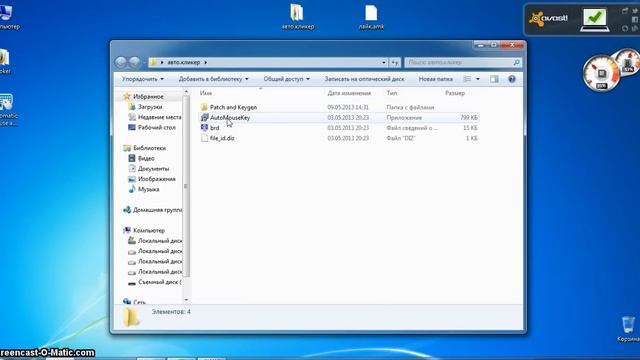Sort by the Имя column header
Viewport: 640px width, 360px height.
click(206, 93)
